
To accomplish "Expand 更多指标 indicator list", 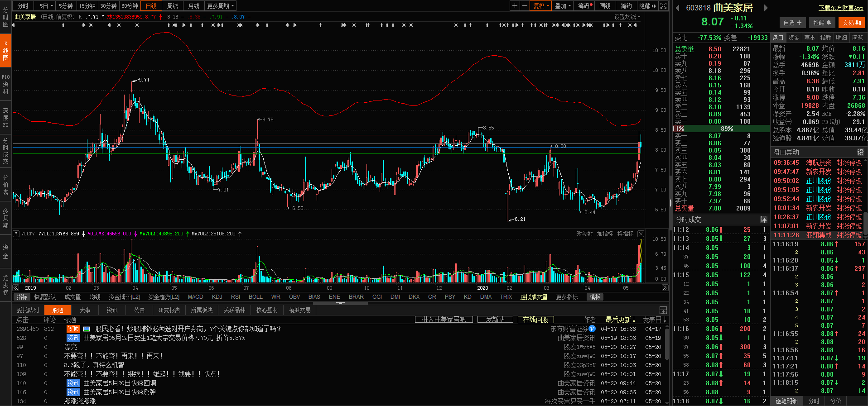I will (567, 297).
